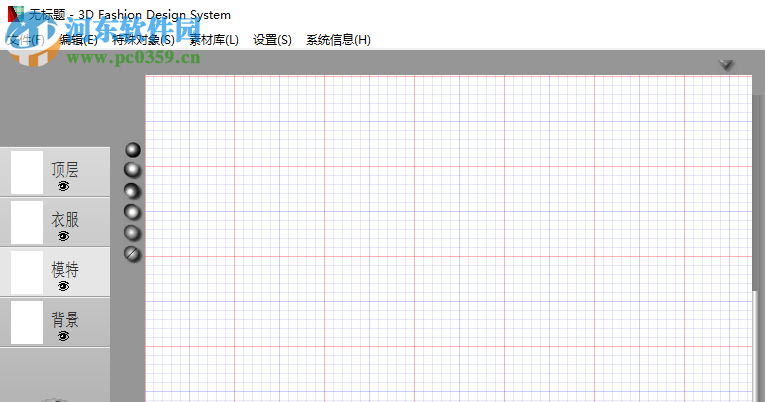Image resolution: width=765 pixels, height=402 pixels.
Task: Click the fourth sphere button beside the canvas
Action: [x=132, y=212]
